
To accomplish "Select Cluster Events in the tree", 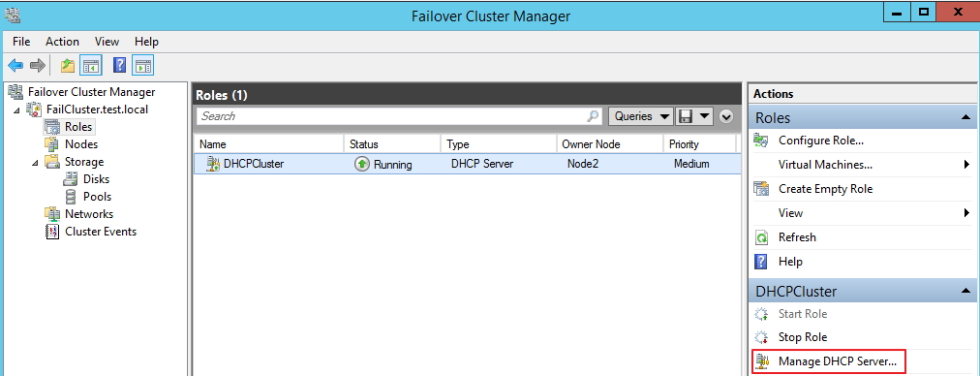I will [x=101, y=232].
